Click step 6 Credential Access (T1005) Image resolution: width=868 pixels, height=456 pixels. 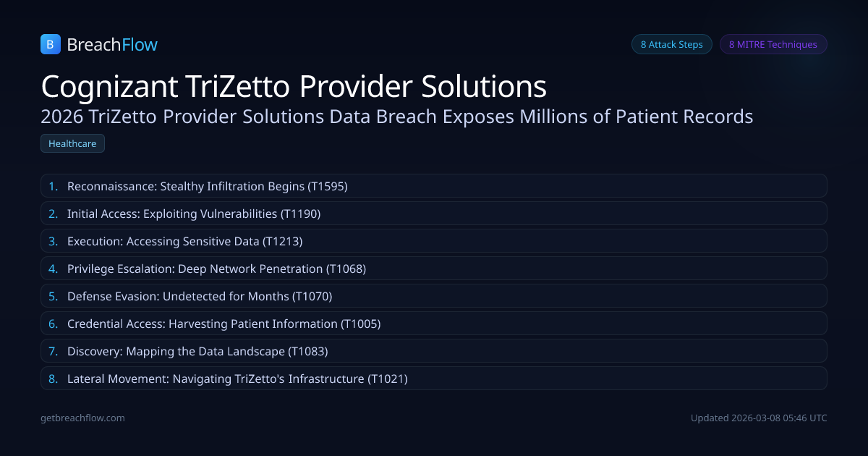[x=224, y=324]
